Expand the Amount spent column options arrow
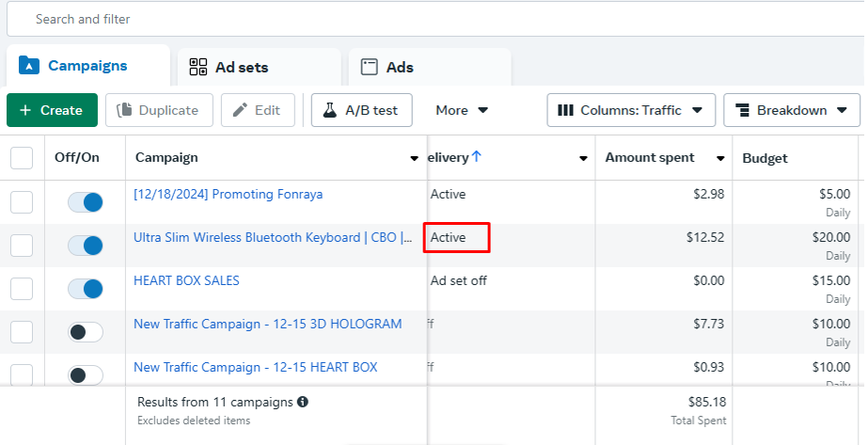Viewport: 868px width, 445px height. point(720,158)
